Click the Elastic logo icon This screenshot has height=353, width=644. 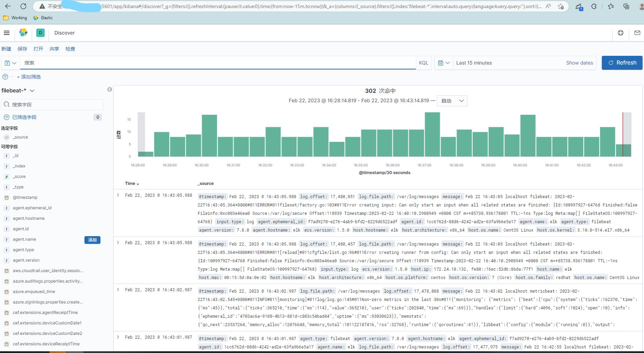(x=23, y=33)
